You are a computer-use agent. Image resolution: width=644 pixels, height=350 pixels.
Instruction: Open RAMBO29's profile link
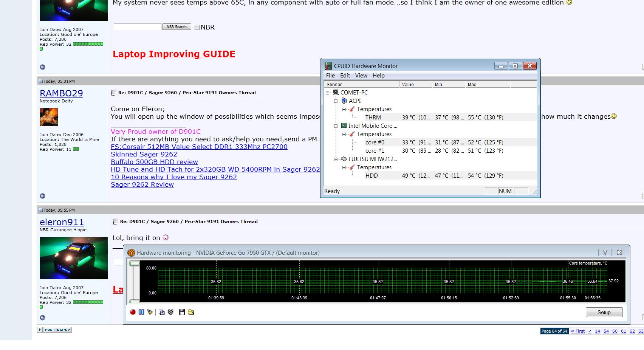click(x=61, y=93)
